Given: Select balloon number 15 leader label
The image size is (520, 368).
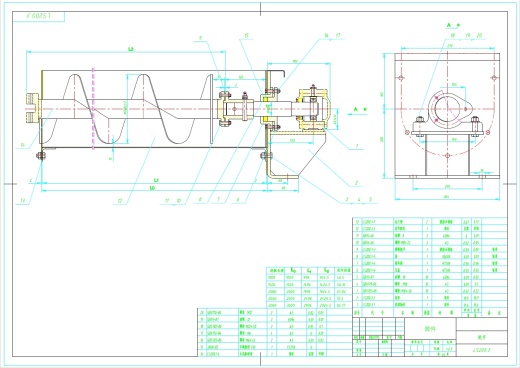Looking at the screenshot, I should tap(246, 35).
